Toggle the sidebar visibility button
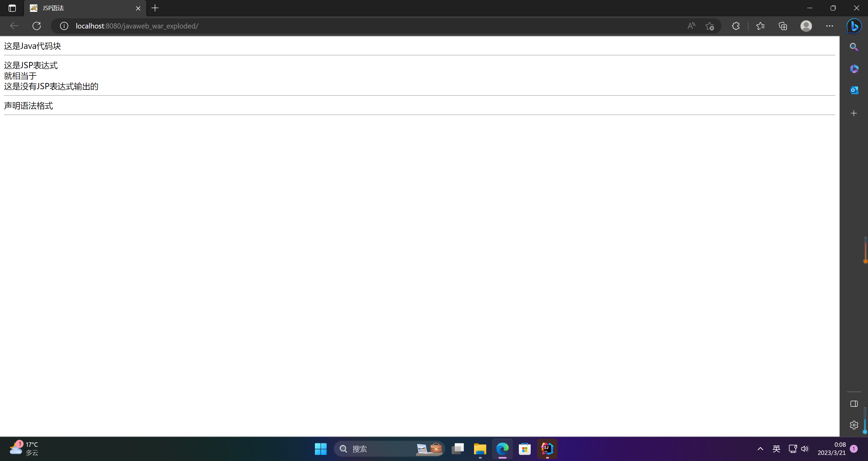Image resolution: width=868 pixels, height=461 pixels. click(x=854, y=404)
